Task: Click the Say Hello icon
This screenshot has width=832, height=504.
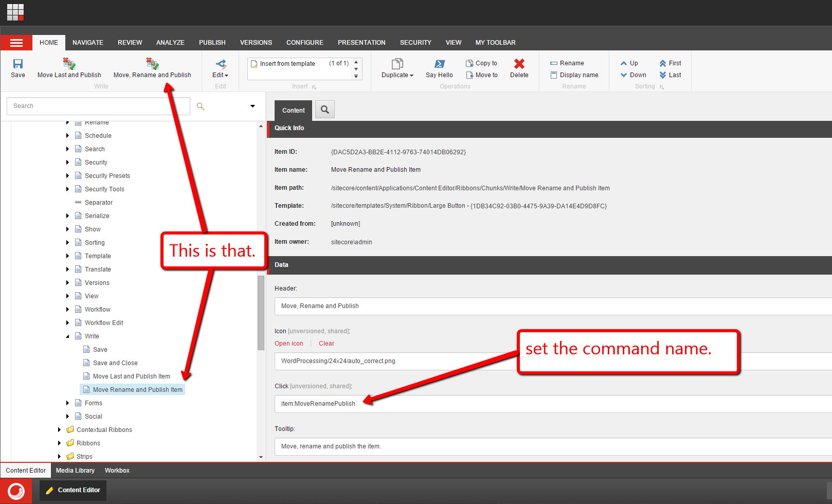Action: tap(439, 64)
